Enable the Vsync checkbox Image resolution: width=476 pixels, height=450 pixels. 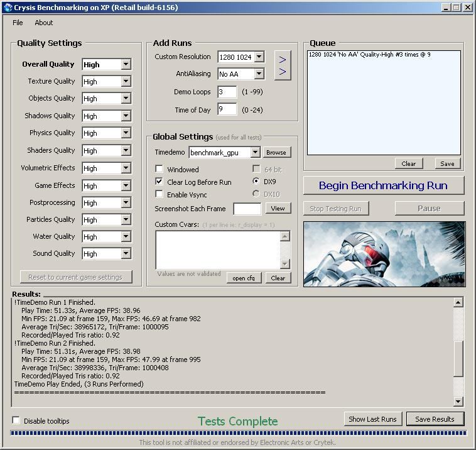click(159, 194)
